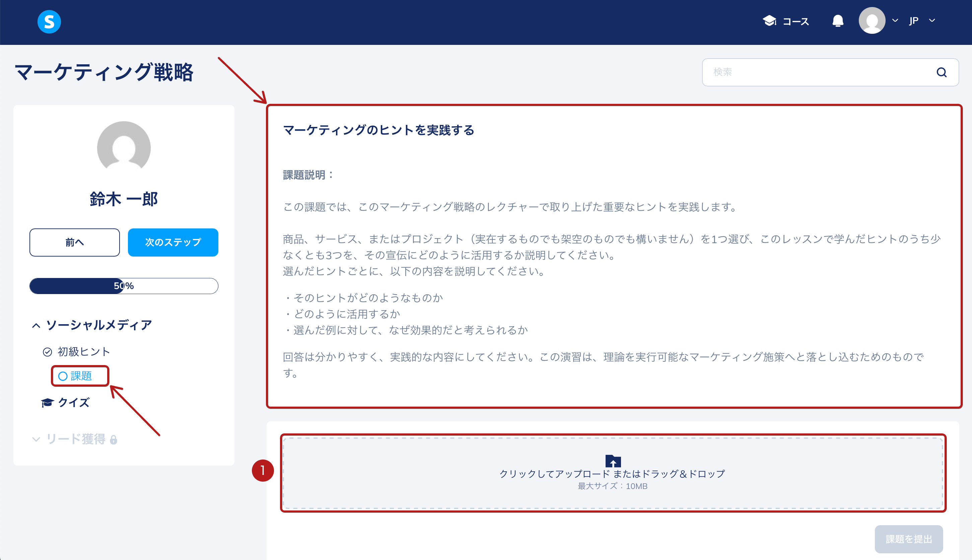The height and width of the screenshot is (560, 972).
Task: Open the 初級ヒント lesson
Action: (x=84, y=352)
